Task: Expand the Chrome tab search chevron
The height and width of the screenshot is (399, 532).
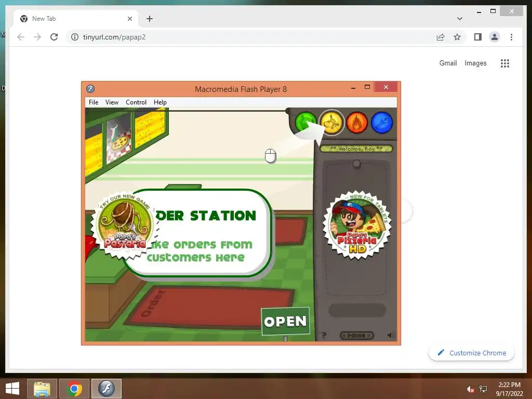Action: 460,19
